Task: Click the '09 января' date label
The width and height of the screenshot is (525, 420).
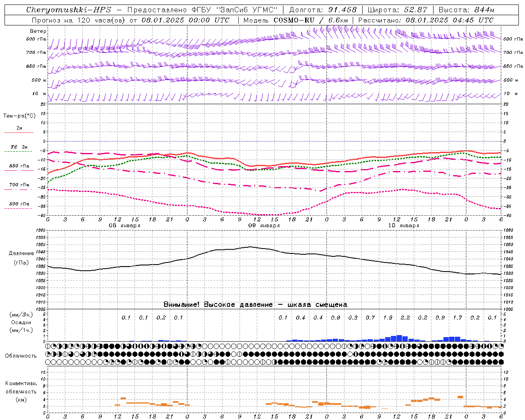Action: tap(264, 226)
